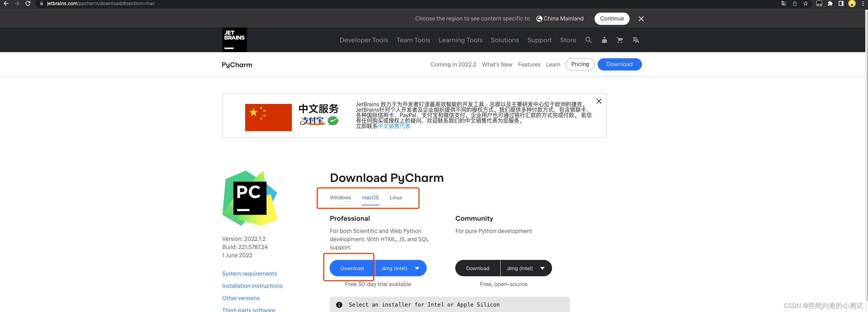Click the PyCharm product title
868x312 pixels.
point(237,65)
